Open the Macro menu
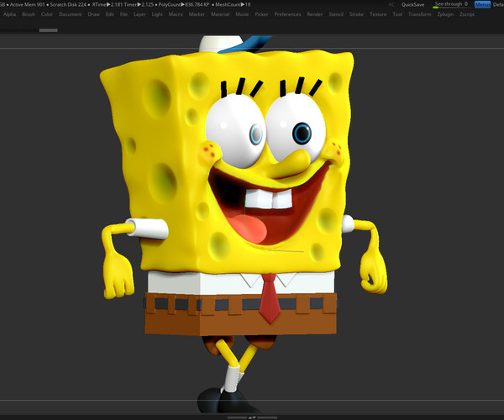This screenshot has width=504, height=420. pos(176,14)
